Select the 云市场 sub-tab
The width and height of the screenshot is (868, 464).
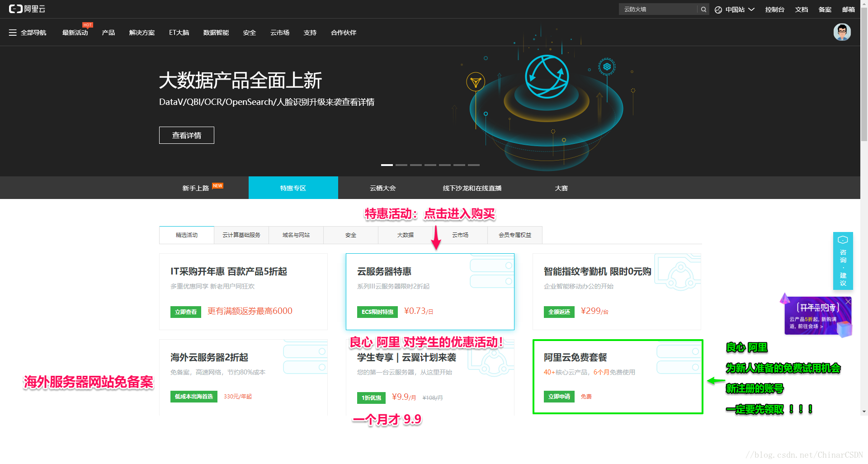click(x=460, y=235)
